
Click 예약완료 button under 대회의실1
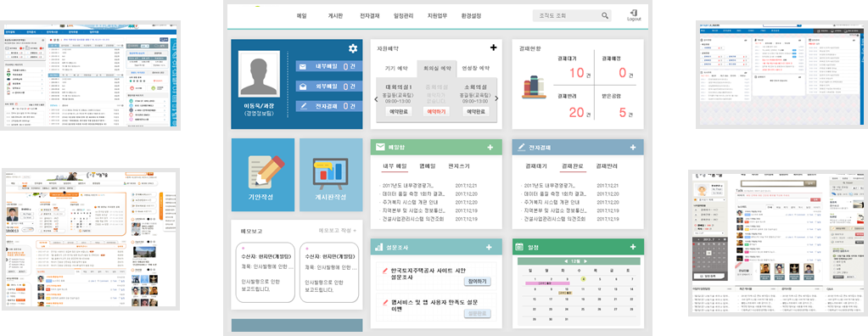tap(399, 111)
